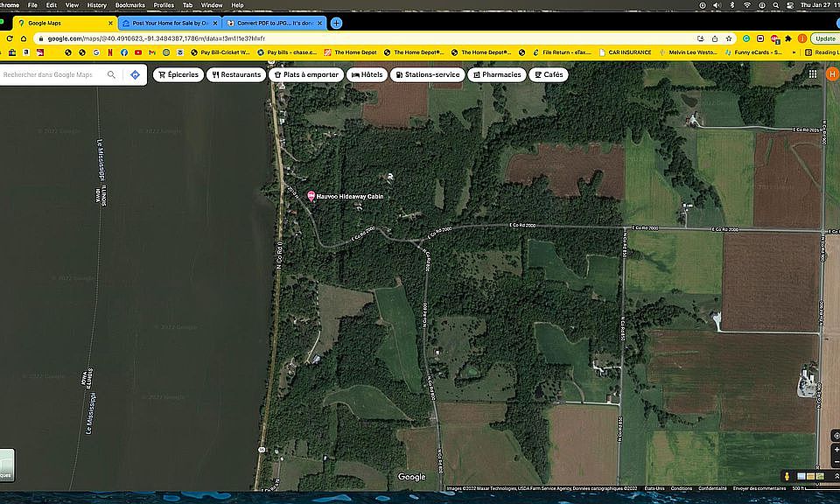Image resolution: width=840 pixels, height=504 pixels.
Task: Open the Conditions footer link
Action: coord(682,488)
